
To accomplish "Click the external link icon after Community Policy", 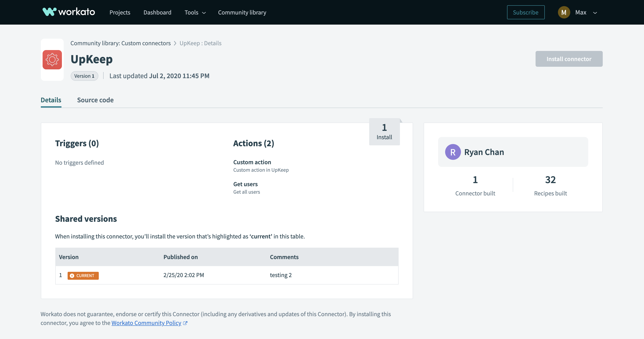I will 185,323.
